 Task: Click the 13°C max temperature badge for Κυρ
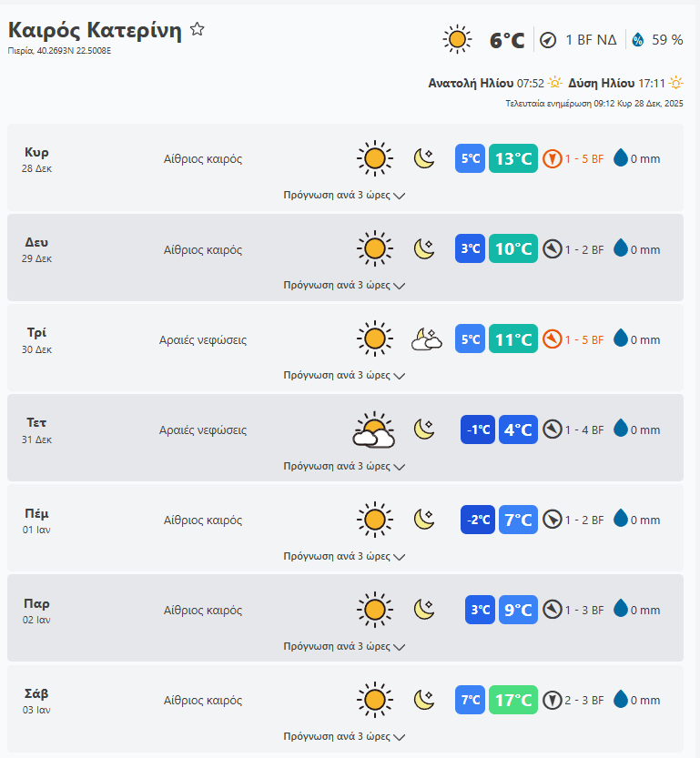pos(512,159)
